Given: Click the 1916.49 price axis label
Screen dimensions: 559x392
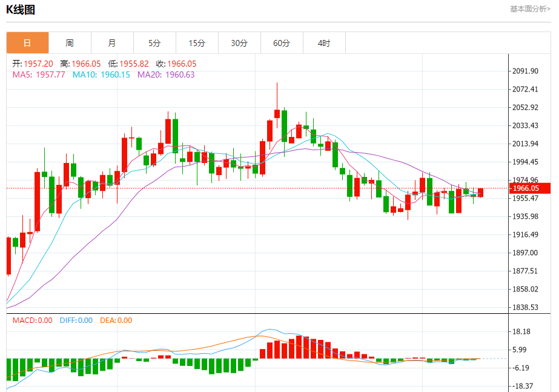Looking at the screenshot, I should [x=525, y=234].
